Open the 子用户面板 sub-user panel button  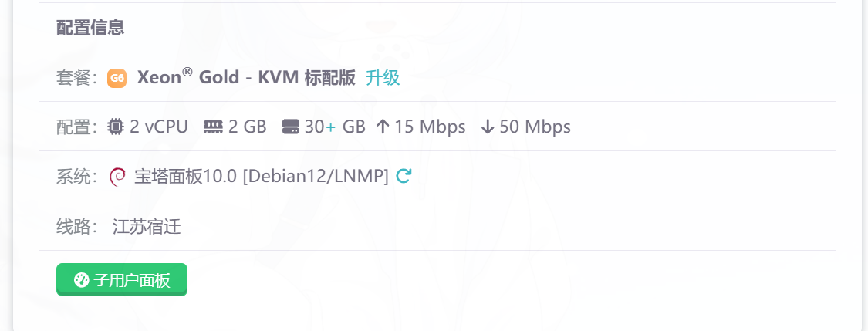click(122, 279)
